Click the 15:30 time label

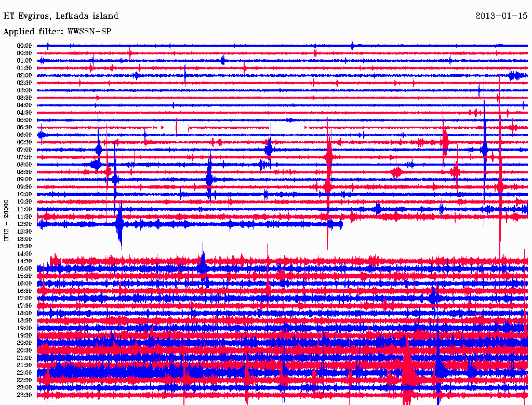(24, 276)
